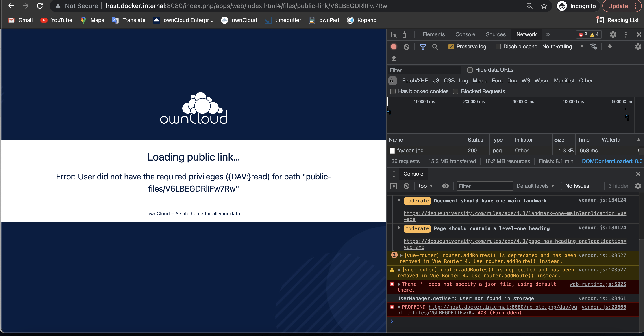Viewport: 644px width, 336px height.
Task: Import HAR file with upload arrow
Action: (x=609, y=47)
